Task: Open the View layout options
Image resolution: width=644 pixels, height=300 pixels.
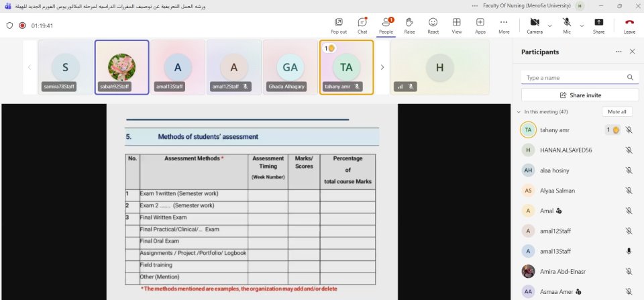Action: (x=457, y=26)
